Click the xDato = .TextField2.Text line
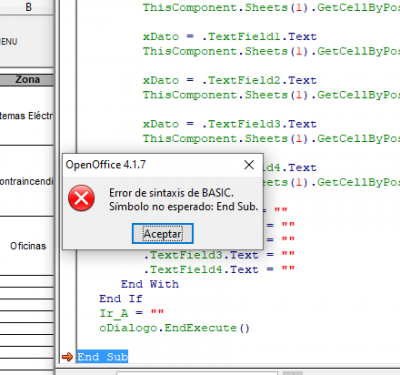 pos(230,80)
